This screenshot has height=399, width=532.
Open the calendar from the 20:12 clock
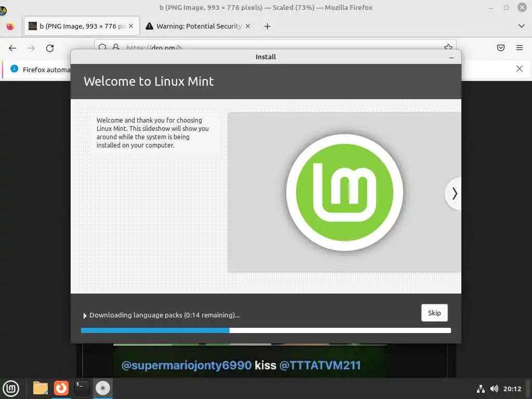tap(512, 389)
